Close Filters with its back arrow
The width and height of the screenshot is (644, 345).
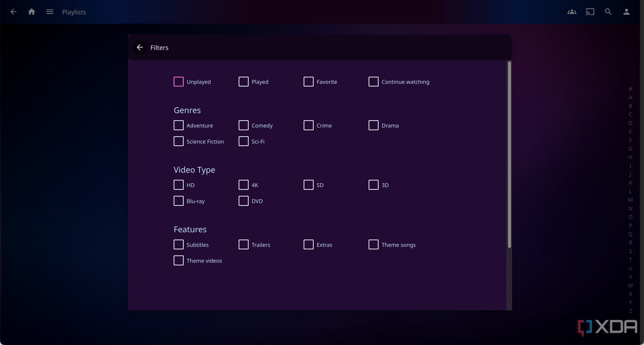click(x=140, y=47)
